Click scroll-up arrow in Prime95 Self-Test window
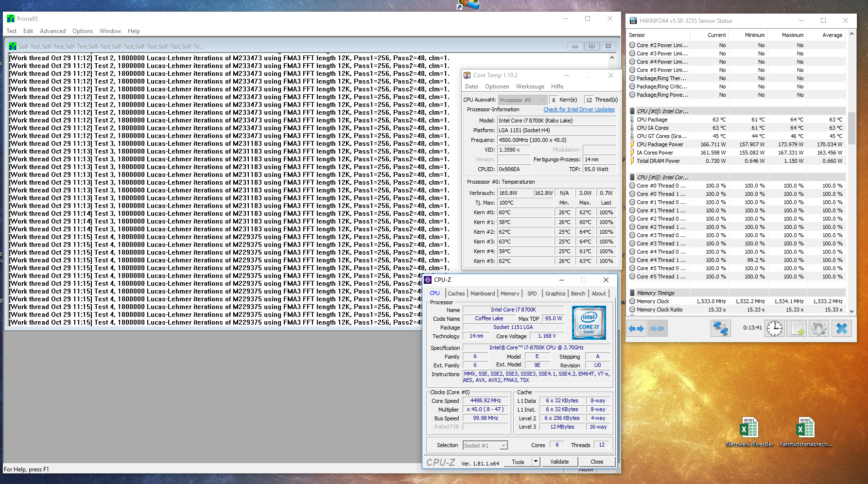The height and width of the screenshot is (484, 868). tap(612, 57)
